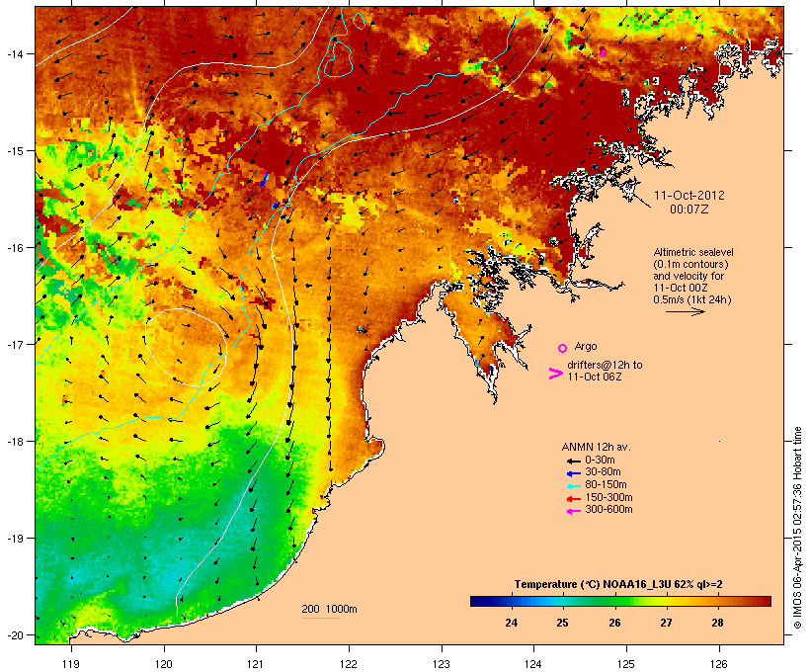Click the latitude axis label -20
Image resolution: width=810 pixels, height=672 pixels.
[14, 635]
